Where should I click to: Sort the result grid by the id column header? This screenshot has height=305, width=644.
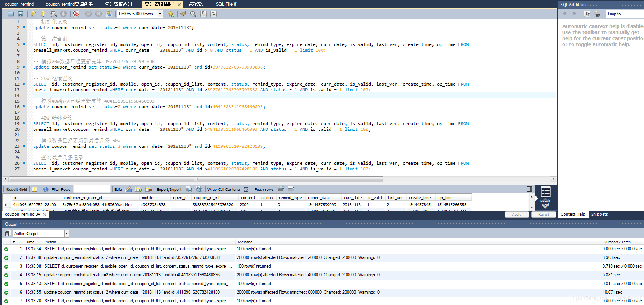point(36,198)
